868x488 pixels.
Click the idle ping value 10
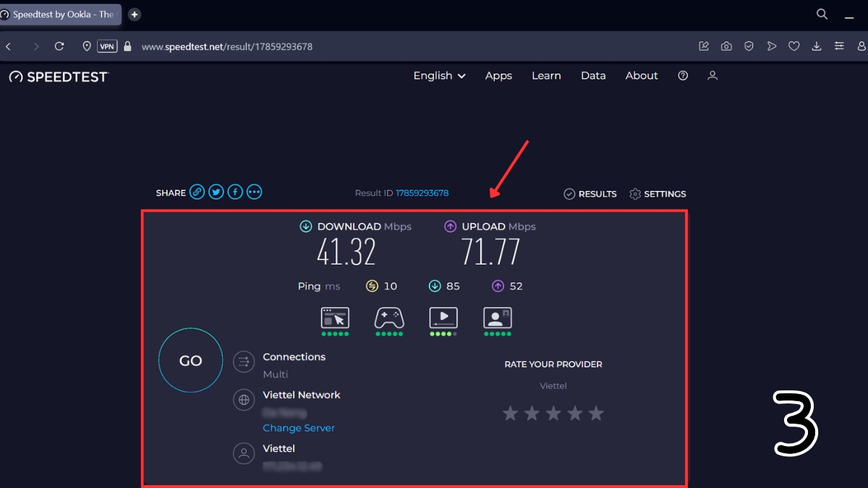391,286
